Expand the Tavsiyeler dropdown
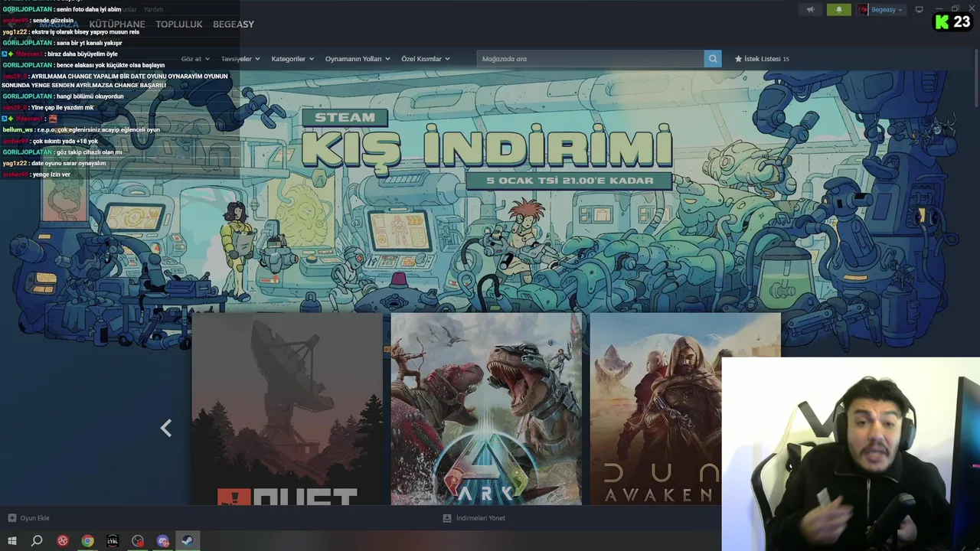 pyautogui.click(x=240, y=59)
